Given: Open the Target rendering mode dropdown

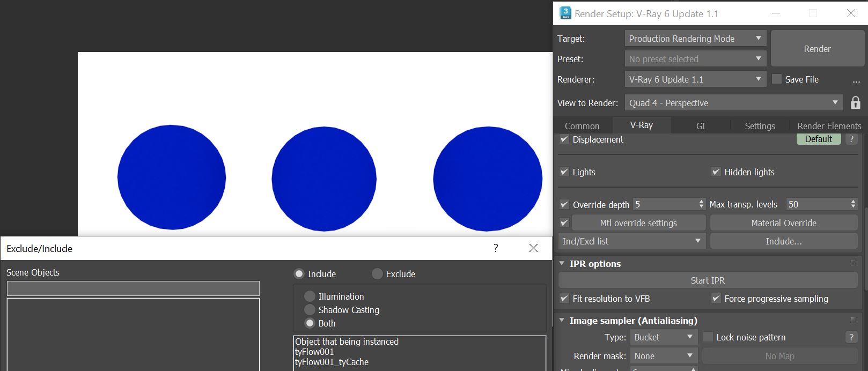Looking at the screenshot, I should (695, 39).
